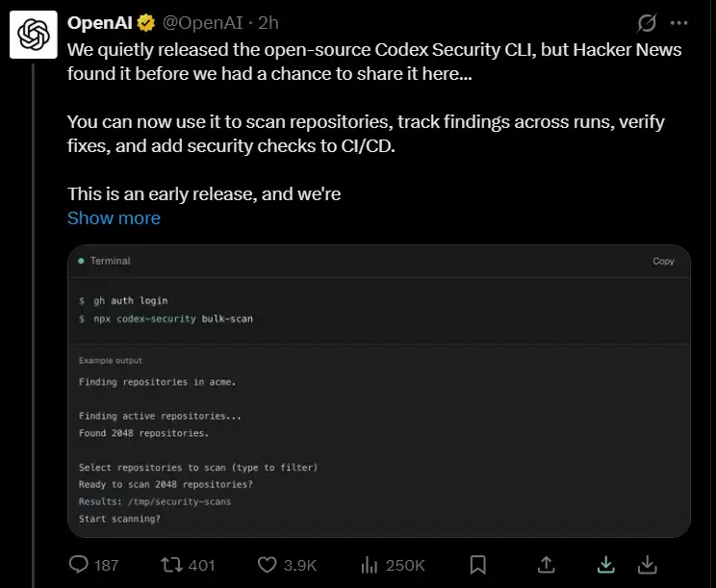
Task: Click the share upload arrow icon
Action: 546,565
